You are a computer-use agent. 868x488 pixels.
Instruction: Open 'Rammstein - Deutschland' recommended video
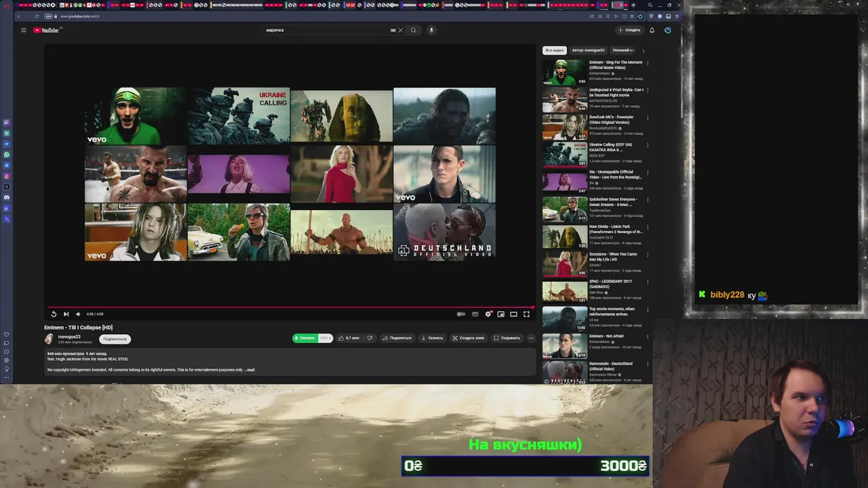(593, 372)
